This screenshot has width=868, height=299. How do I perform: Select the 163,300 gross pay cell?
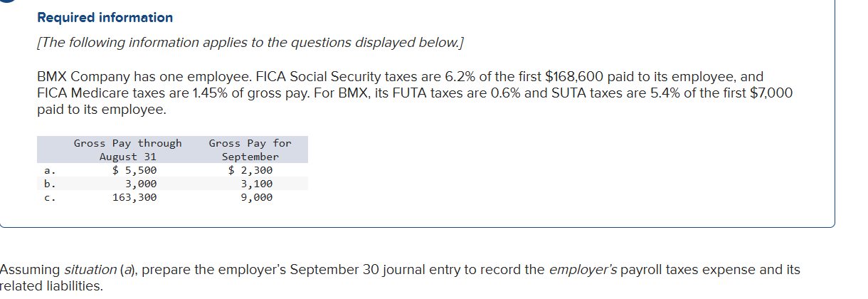(134, 197)
